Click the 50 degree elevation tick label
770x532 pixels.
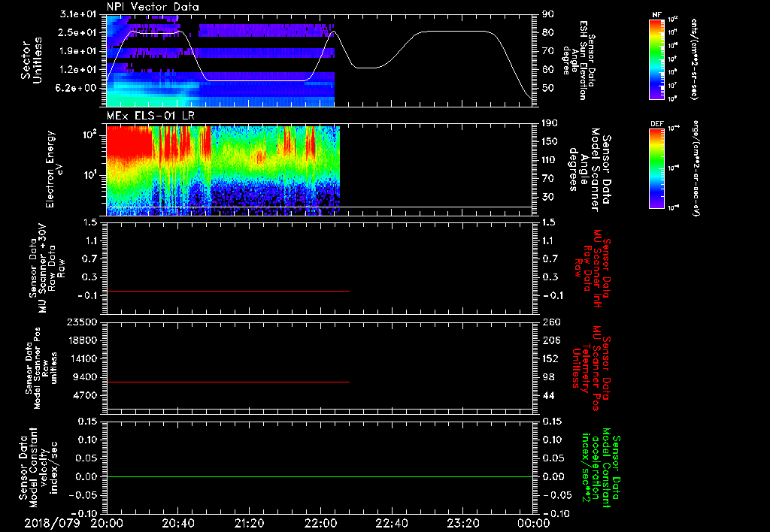(548, 88)
